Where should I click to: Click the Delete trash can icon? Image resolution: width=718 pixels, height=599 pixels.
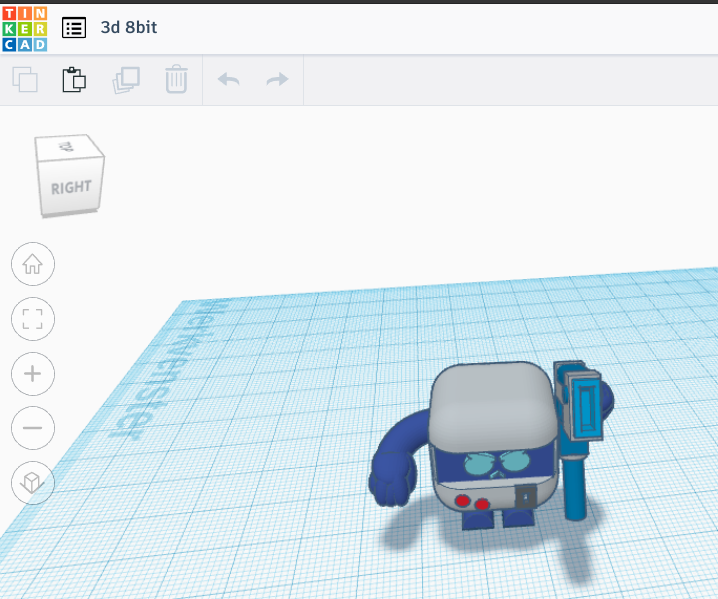(x=176, y=79)
